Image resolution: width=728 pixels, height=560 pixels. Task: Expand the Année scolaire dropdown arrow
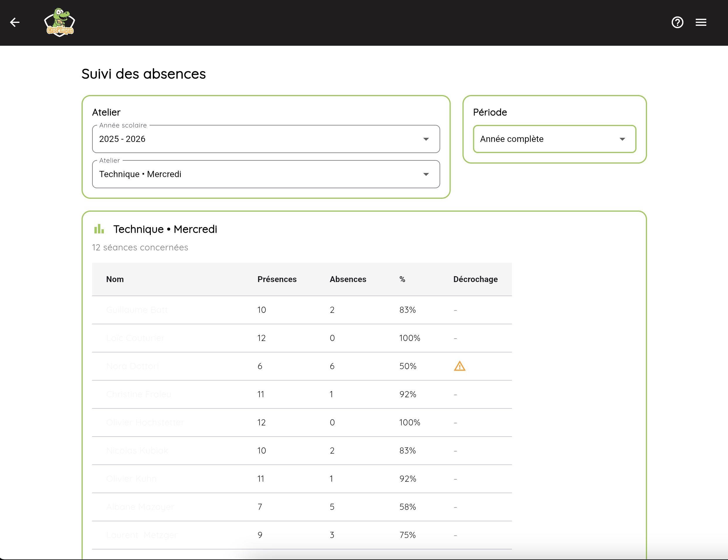click(426, 139)
